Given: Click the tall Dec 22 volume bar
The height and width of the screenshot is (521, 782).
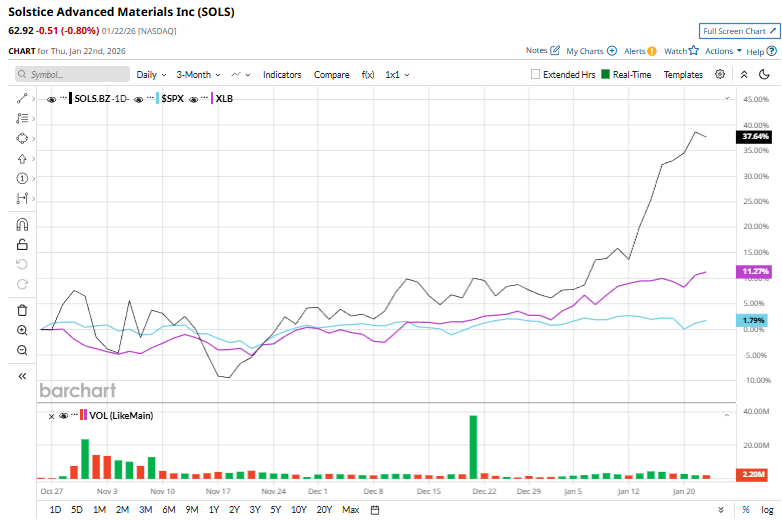Looking at the screenshot, I should coord(473,447).
